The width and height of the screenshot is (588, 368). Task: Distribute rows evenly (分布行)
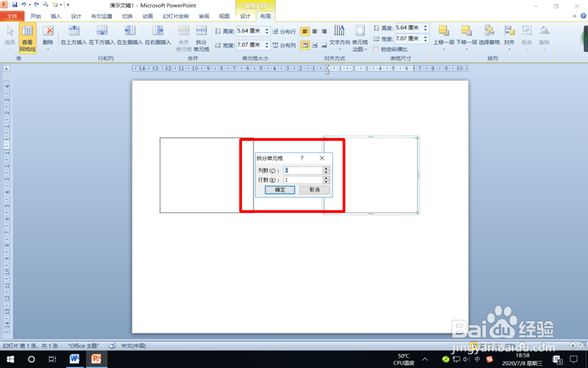[x=284, y=31]
